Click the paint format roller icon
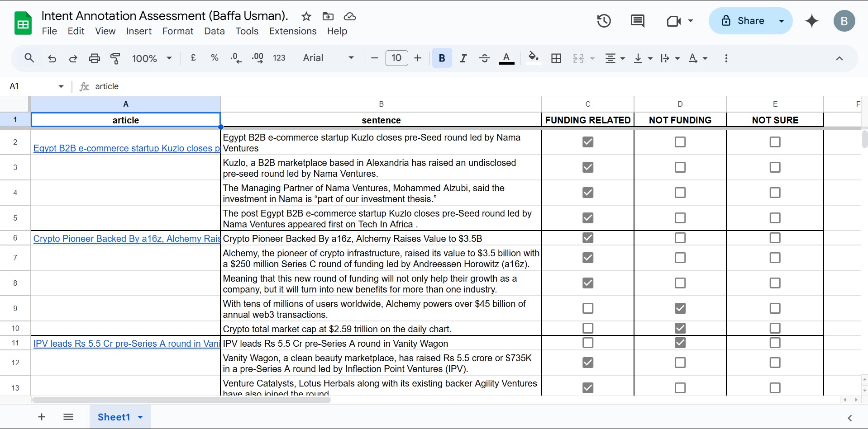 click(x=115, y=58)
